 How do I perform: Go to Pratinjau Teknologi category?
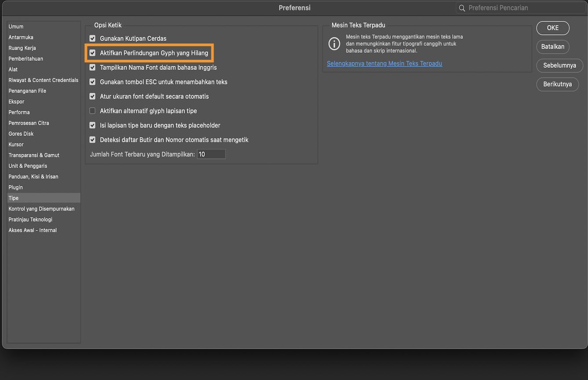[x=30, y=219]
